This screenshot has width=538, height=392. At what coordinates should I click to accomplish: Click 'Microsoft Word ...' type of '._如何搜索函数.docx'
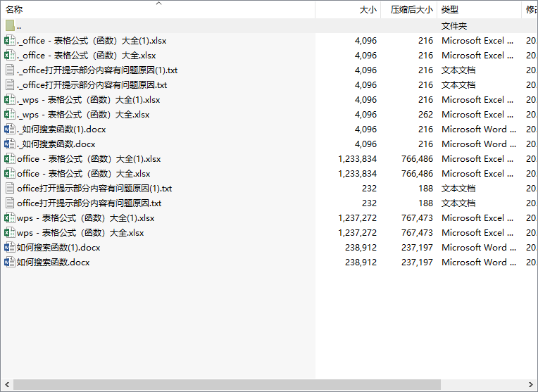(479, 144)
